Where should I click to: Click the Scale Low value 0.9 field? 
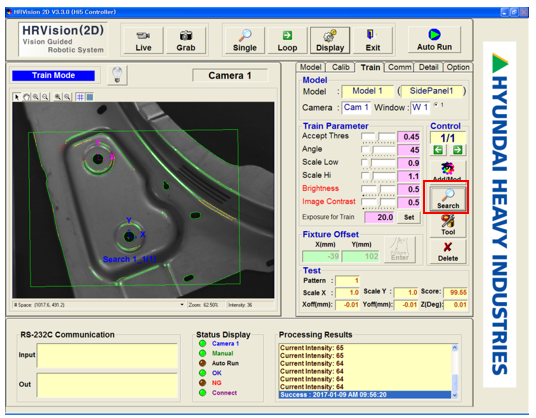coord(409,163)
